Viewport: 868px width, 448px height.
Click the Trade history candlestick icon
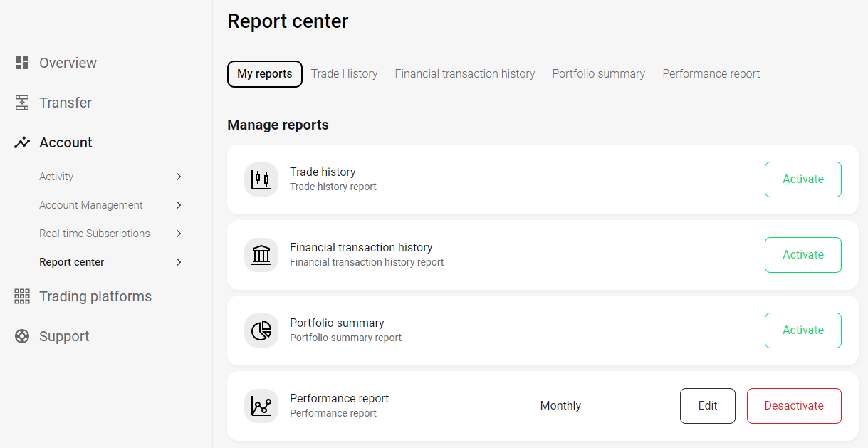click(x=261, y=179)
